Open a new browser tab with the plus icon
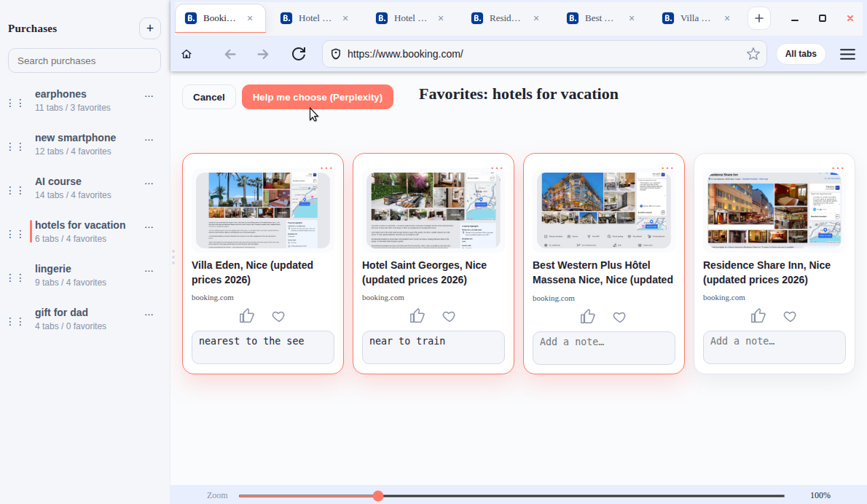This screenshot has width=867, height=504. coord(759,17)
